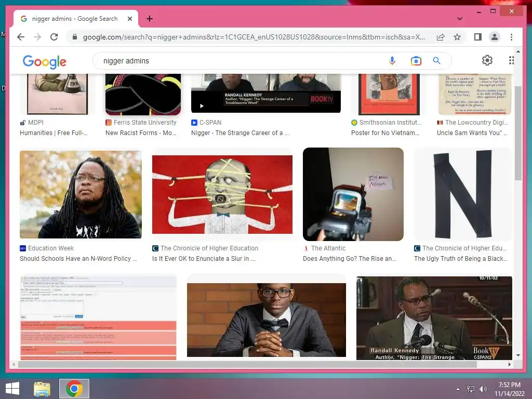Open the New Racist Forms result link
Image resolution: width=532 pixels, height=399 pixels.
(x=141, y=133)
